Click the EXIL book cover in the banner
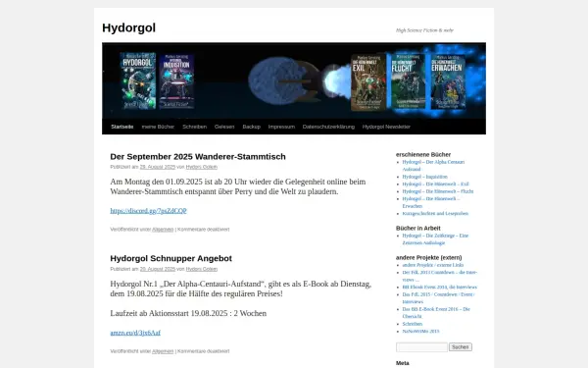The image size is (588, 368). (368, 82)
